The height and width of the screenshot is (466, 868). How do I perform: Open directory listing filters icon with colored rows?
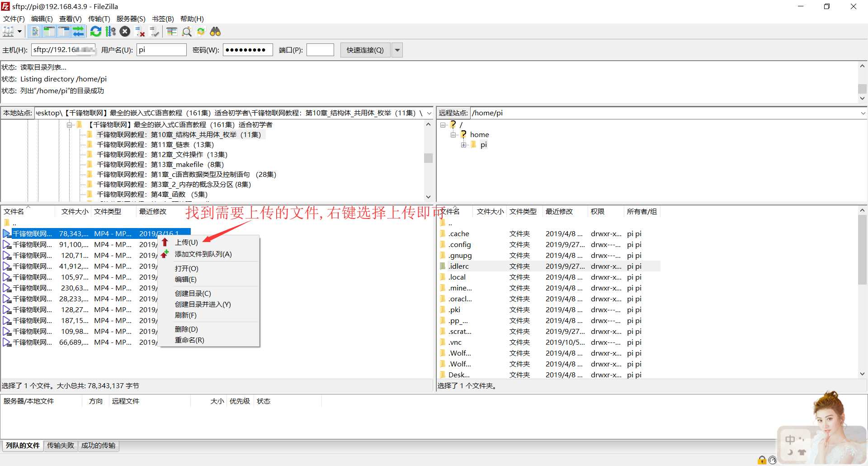pyautogui.click(x=172, y=32)
